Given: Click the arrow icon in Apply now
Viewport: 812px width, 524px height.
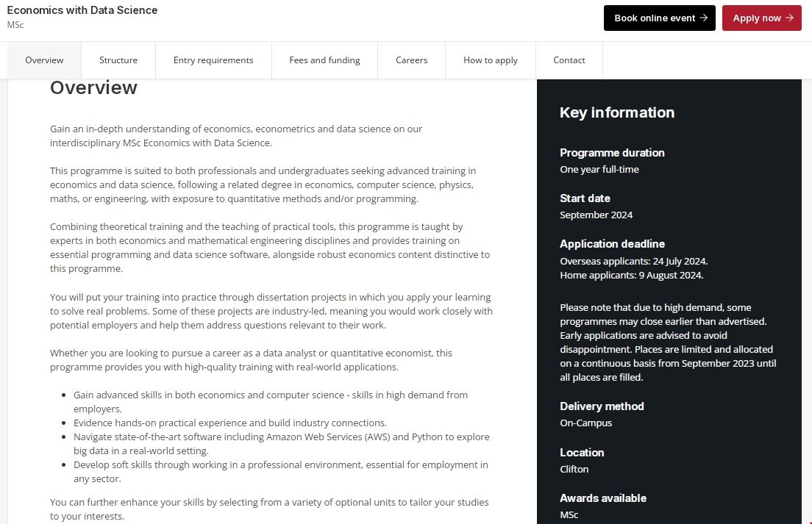Looking at the screenshot, I should 789,18.
